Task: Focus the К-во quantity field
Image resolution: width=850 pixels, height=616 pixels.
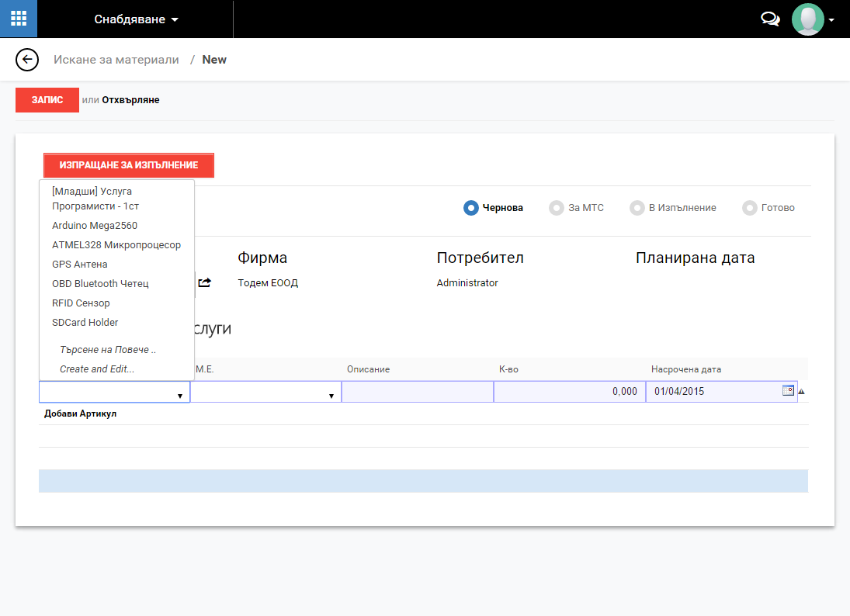Action: [x=569, y=392]
